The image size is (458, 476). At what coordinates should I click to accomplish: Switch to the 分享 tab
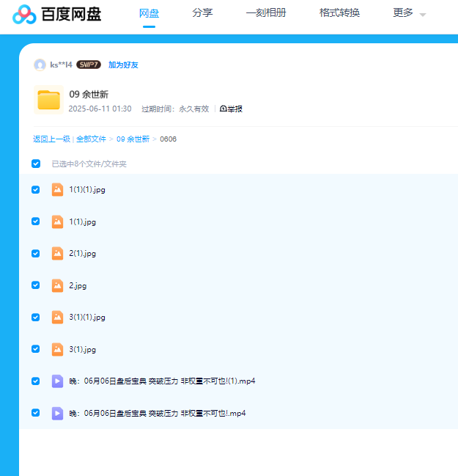pos(202,13)
